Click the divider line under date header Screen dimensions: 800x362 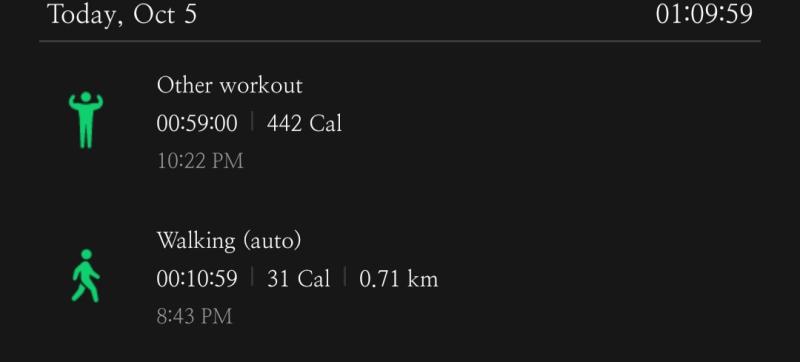[x=400, y=41]
